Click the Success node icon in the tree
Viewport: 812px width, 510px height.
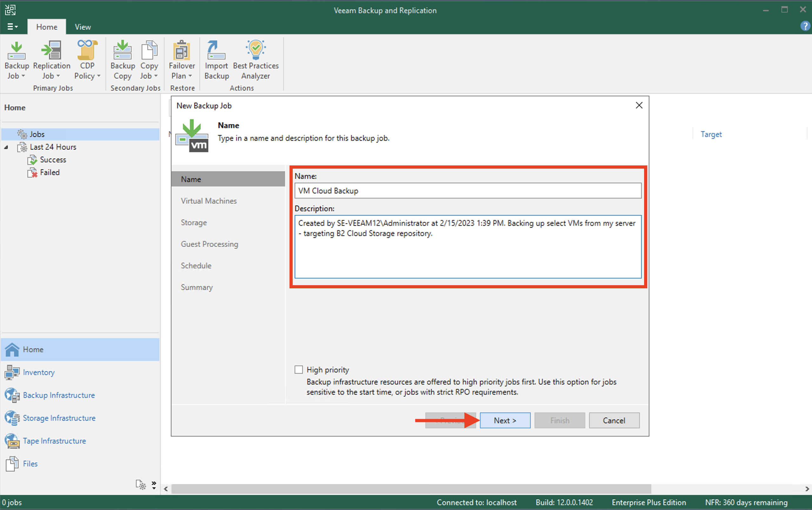tap(32, 160)
